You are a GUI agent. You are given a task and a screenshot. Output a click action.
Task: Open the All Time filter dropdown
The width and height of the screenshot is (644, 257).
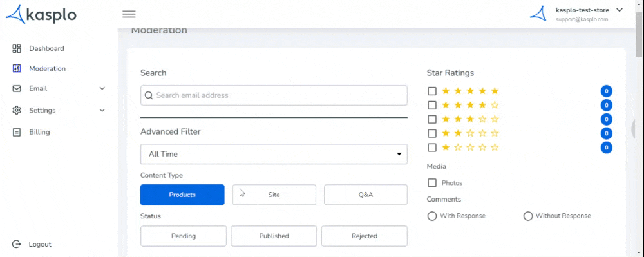[274, 154]
